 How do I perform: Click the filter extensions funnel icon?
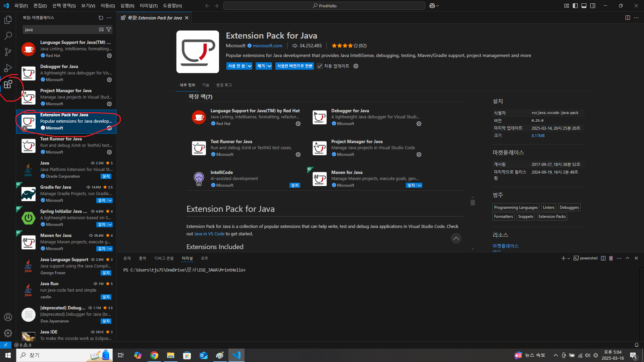point(109,29)
